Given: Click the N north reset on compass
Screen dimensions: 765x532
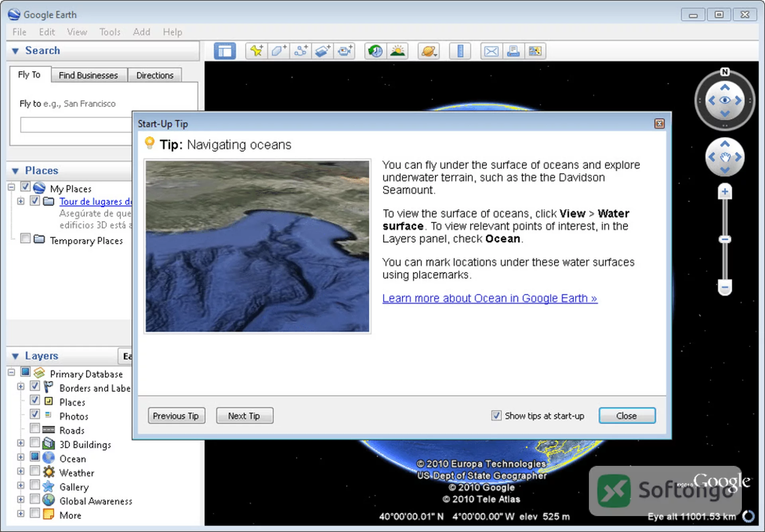Looking at the screenshot, I should point(725,72).
